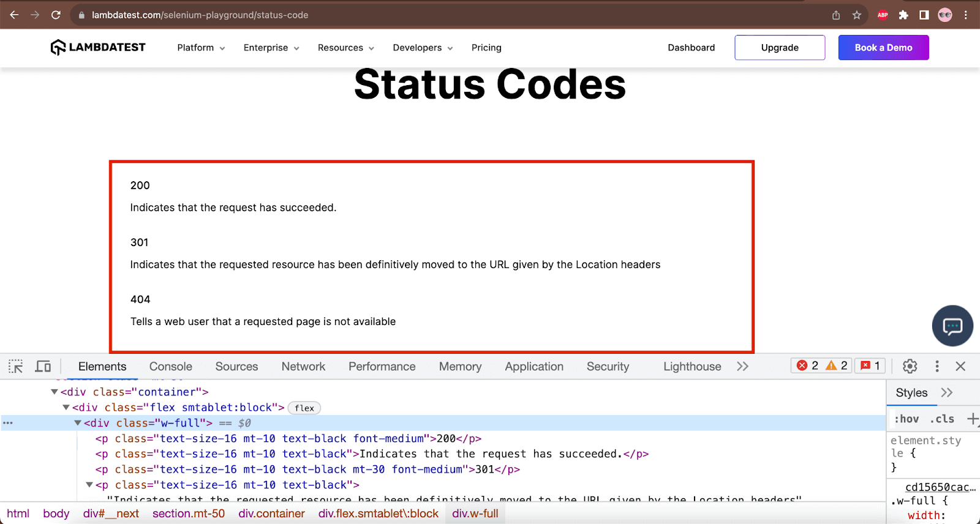The height and width of the screenshot is (524, 980).
Task: Open the selected node's ellipsis actions
Action: (7, 422)
